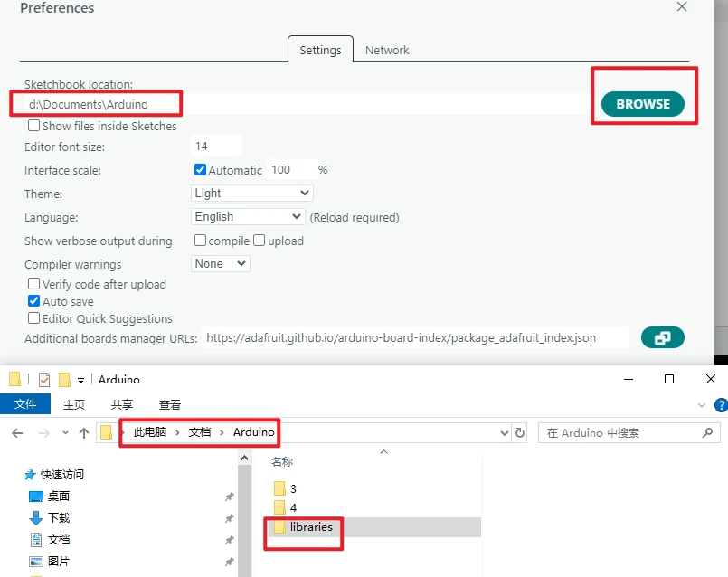Enable verbose output during compile
Screen dimensions: 728x577
(x=200, y=241)
